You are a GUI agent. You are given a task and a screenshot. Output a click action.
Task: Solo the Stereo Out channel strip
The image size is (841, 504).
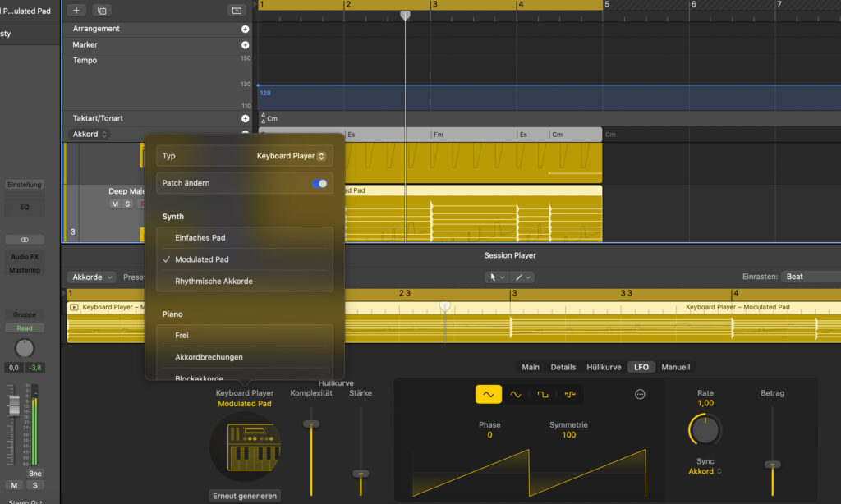(x=35, y=485)
